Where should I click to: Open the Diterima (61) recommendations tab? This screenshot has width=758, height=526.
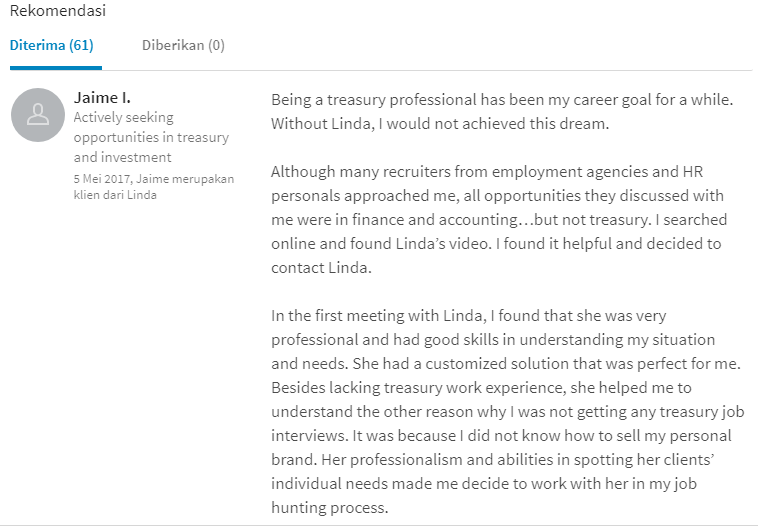[x=52, y=45]
